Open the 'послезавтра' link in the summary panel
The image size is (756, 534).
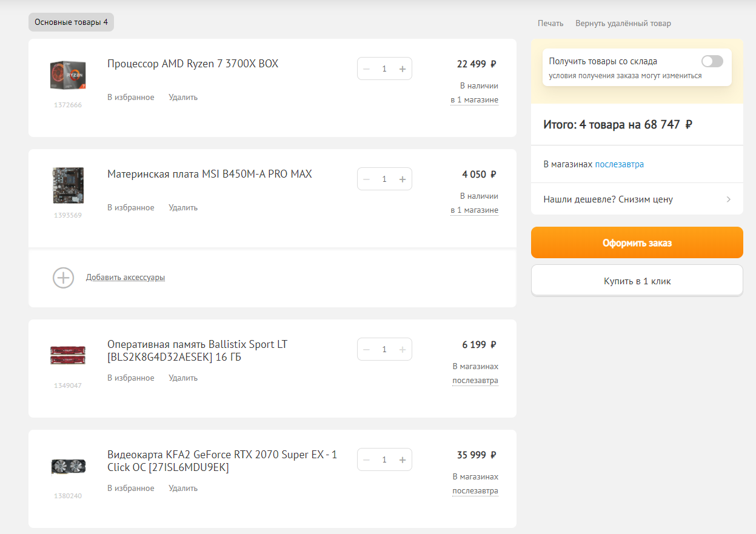620,164
